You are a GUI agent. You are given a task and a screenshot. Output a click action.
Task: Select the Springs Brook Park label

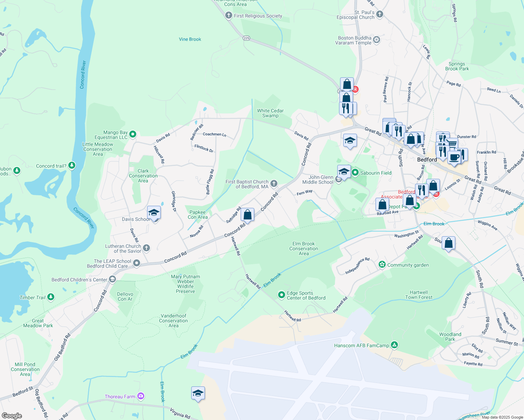point(457,66)
